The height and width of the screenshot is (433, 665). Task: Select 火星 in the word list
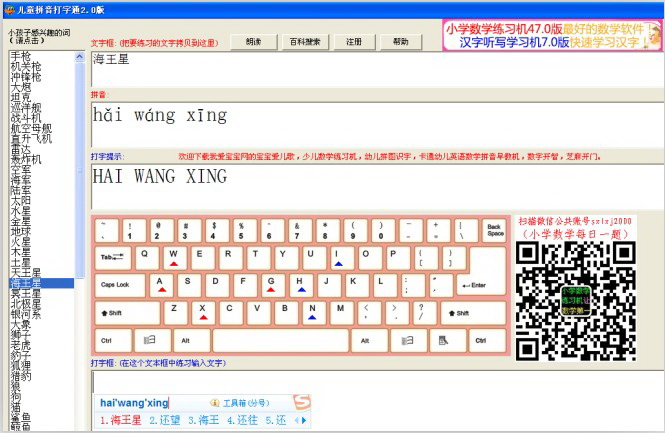pos(21,242)
